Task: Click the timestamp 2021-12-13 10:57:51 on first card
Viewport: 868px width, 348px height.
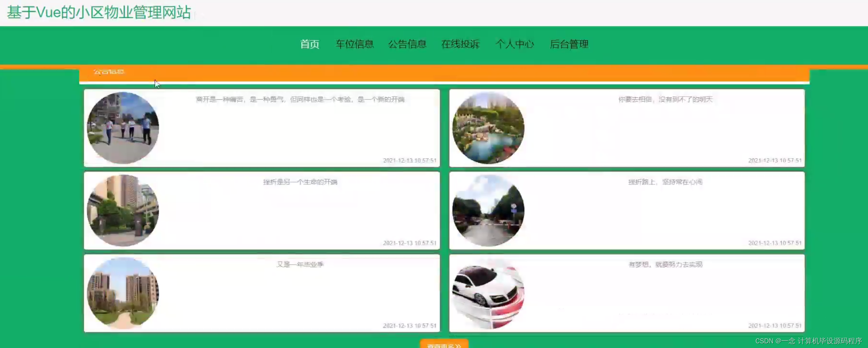Action: [x=410, y=160]
